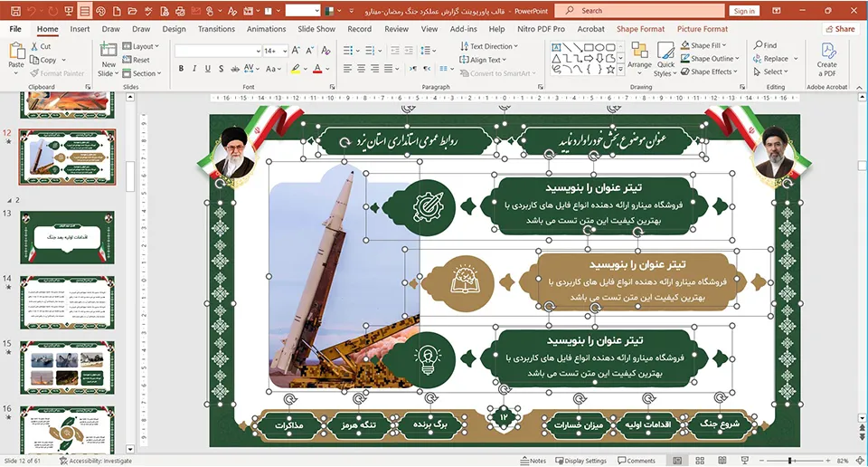The height and width of the screenshot is (467, 868).
Task: Fit slide to current window
Action: (x=860, y=461)
